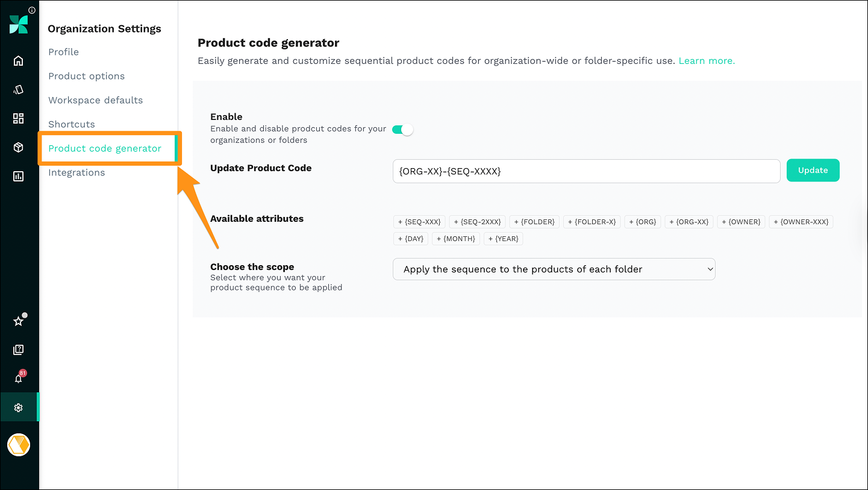Add the {SEQ-2XXX} attribute chip
868x490 pixels.
(477, 221)
